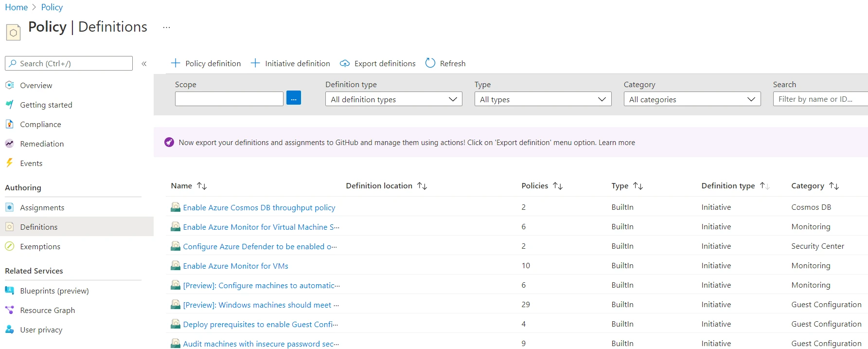
Task: Open User privacy in the sidebar
Action: coord(41,330)
